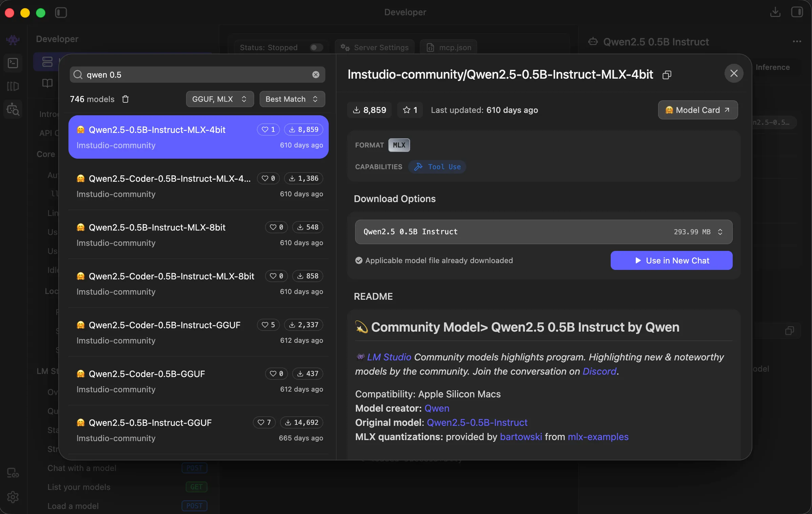The width and height of the screenshot is (812, 514).
Task: Open the book documentation icon in sidebar
Action: tap(47, 83)
